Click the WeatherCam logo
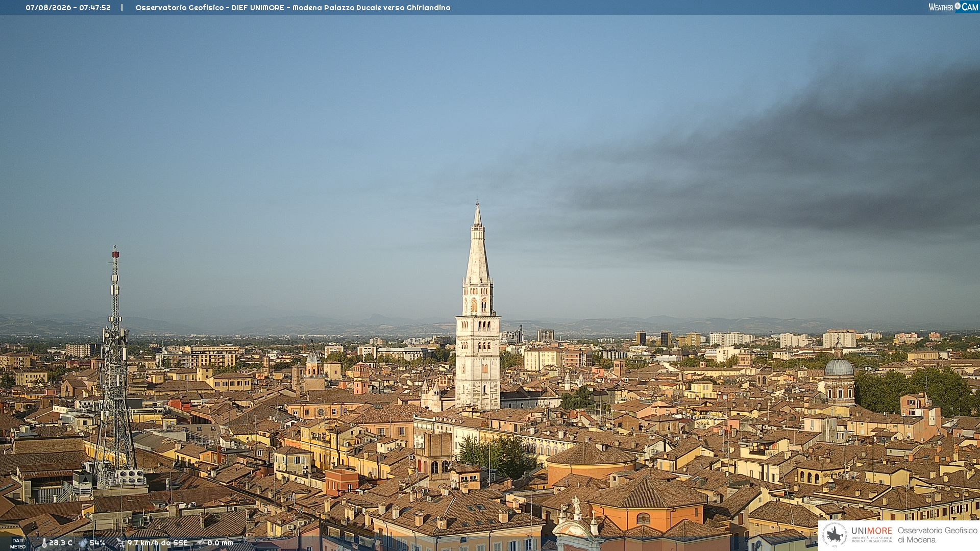Image resolution: width=980 pixels, height=551 pixels. pyautogui.click(x=953, y=7)
